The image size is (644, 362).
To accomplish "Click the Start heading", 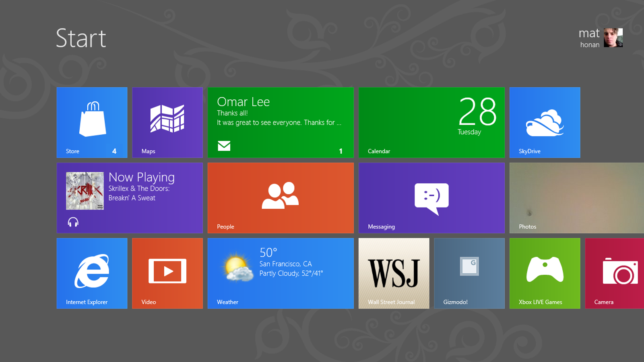I will [81, 38].
